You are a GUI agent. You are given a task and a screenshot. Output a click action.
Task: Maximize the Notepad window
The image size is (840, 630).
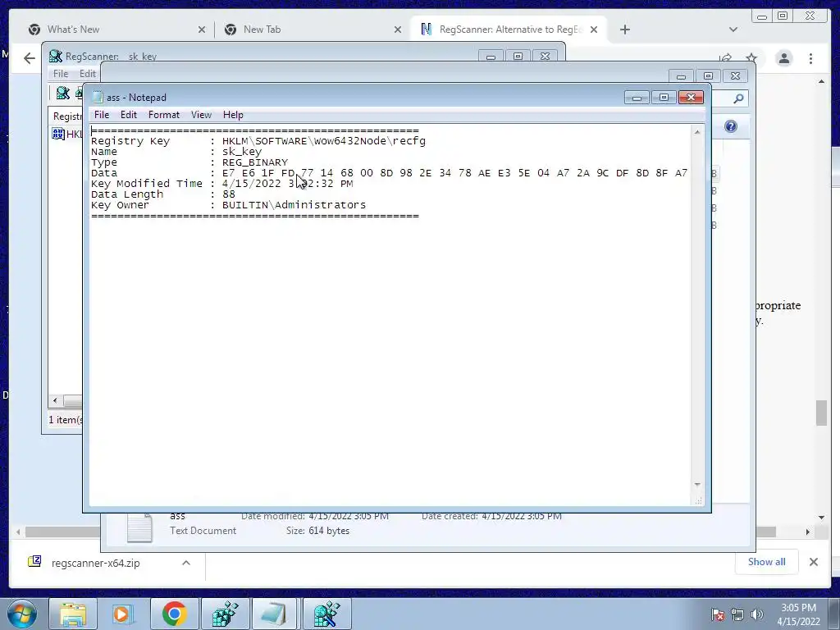click(x=663, y=98)
